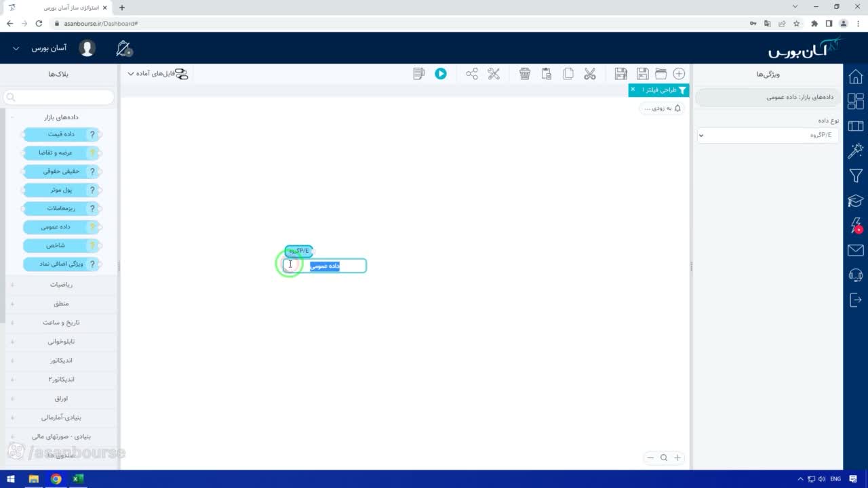
Task: Open the filter funnel icon in right sidebar
Action: coord(856,176)
